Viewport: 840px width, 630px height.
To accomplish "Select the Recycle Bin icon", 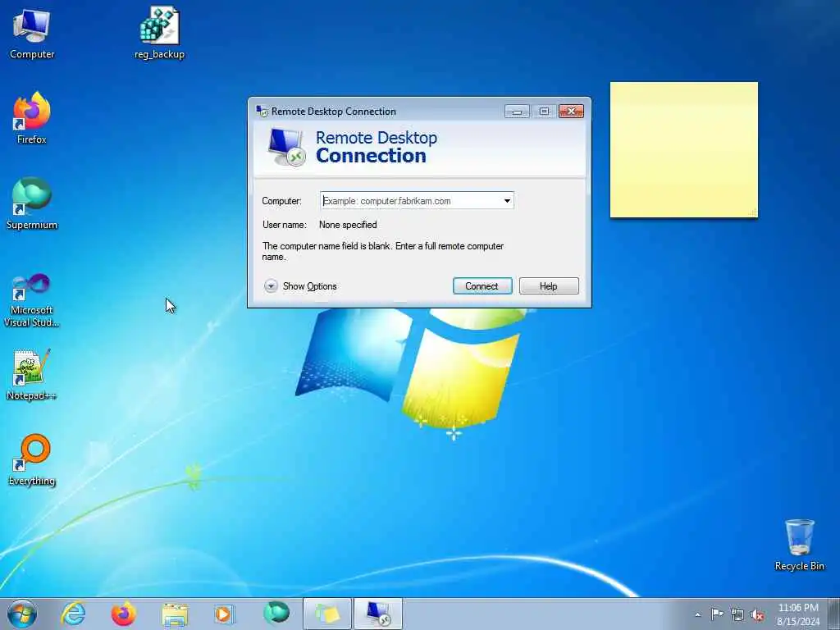I will click(x=799, y=545).
